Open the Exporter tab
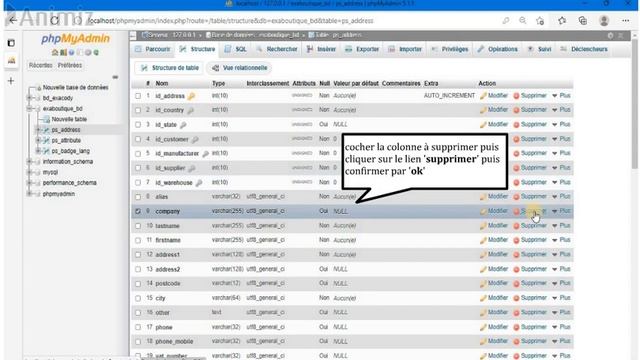 click(x=362, y=49)
